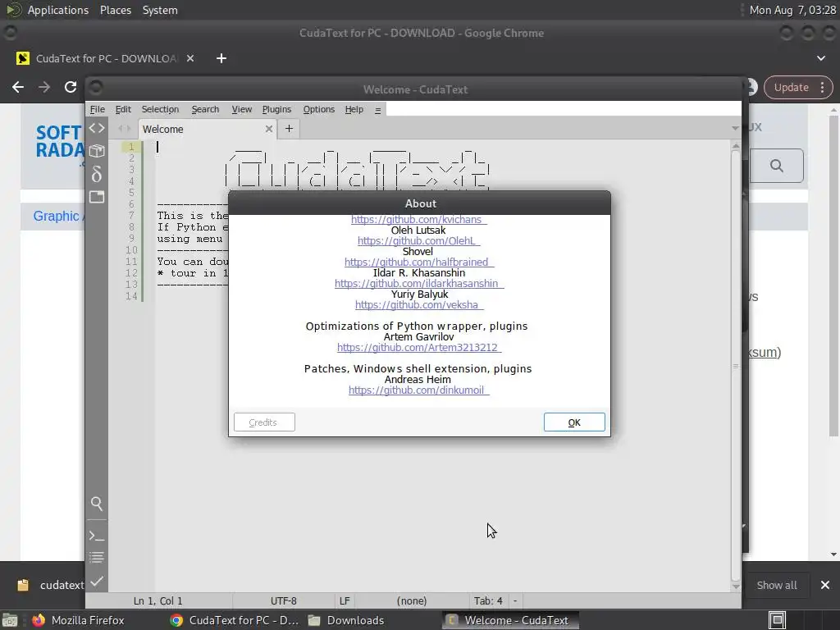Open the Selection menu
This screenshot has width=840, height=630.
coord(160,109)
